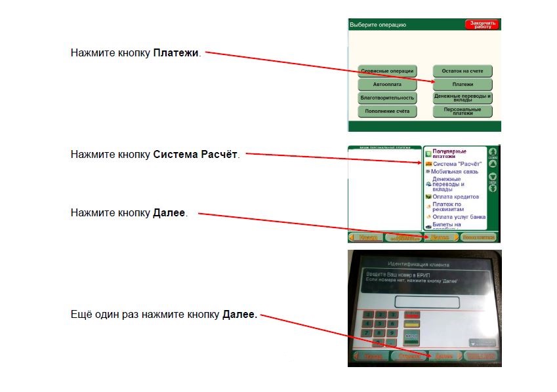The image size is (557, 392).
Task: Tap keypad digit 8
Action: pyautogui.click(x=379, y=333)
